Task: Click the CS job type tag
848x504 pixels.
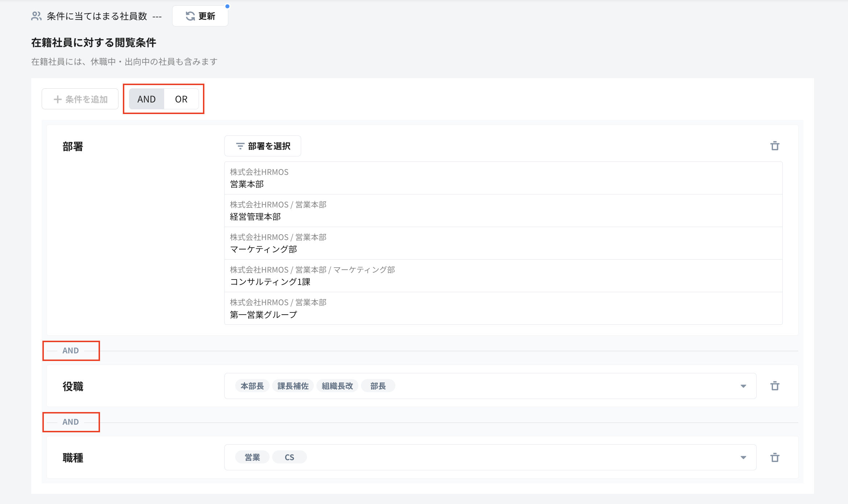Action: pos(289,457)
